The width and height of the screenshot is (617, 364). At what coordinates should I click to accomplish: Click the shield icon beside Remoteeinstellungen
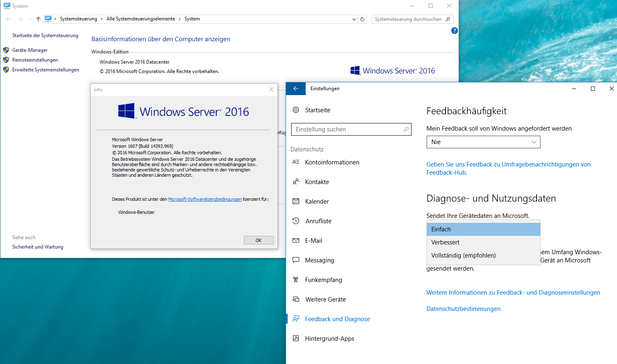click(x=6, y=60)
